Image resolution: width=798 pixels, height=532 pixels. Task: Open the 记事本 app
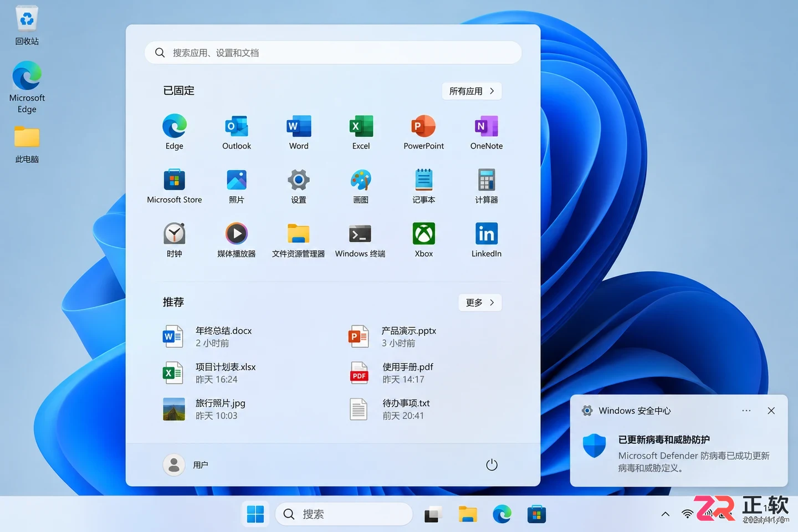(423, 186)
